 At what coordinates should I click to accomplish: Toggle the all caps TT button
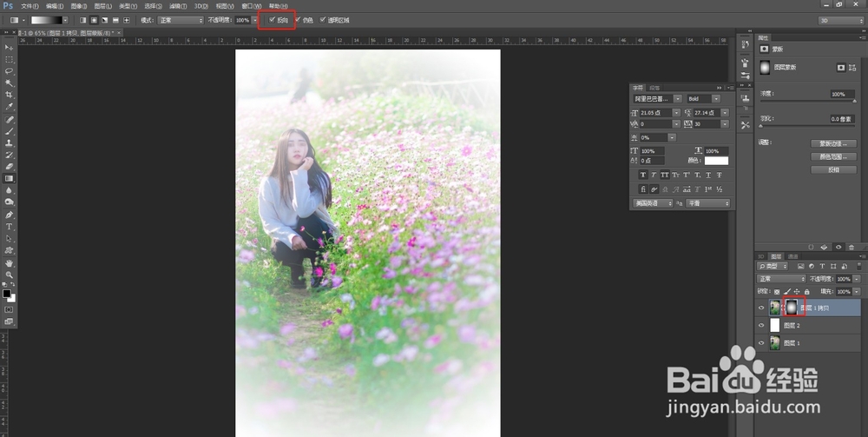tap(665, 175)
